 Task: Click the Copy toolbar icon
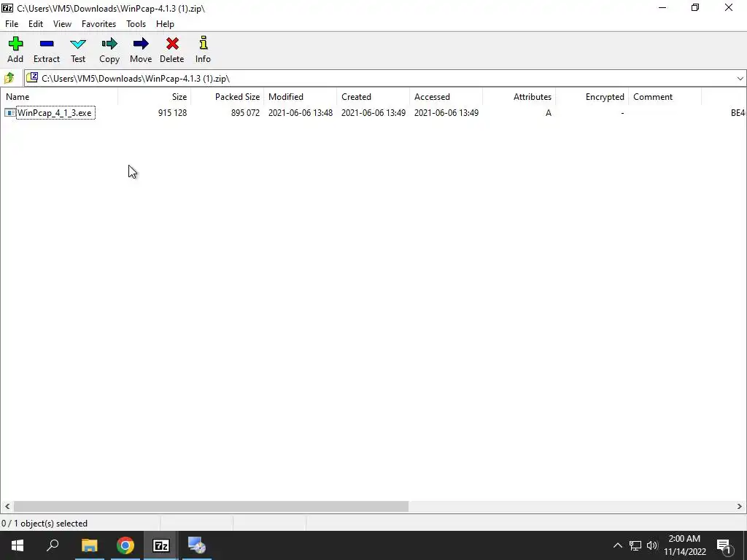(109, 44)
